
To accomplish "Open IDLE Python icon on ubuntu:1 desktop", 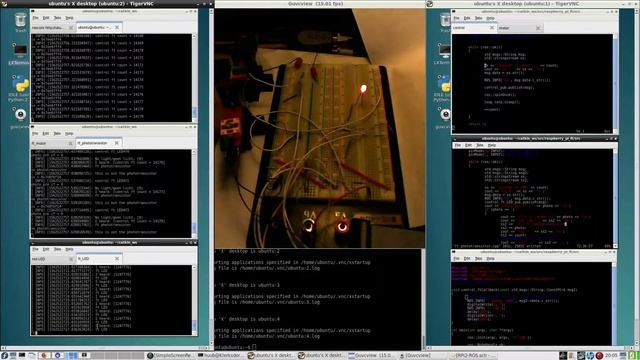I will [444, 87].
